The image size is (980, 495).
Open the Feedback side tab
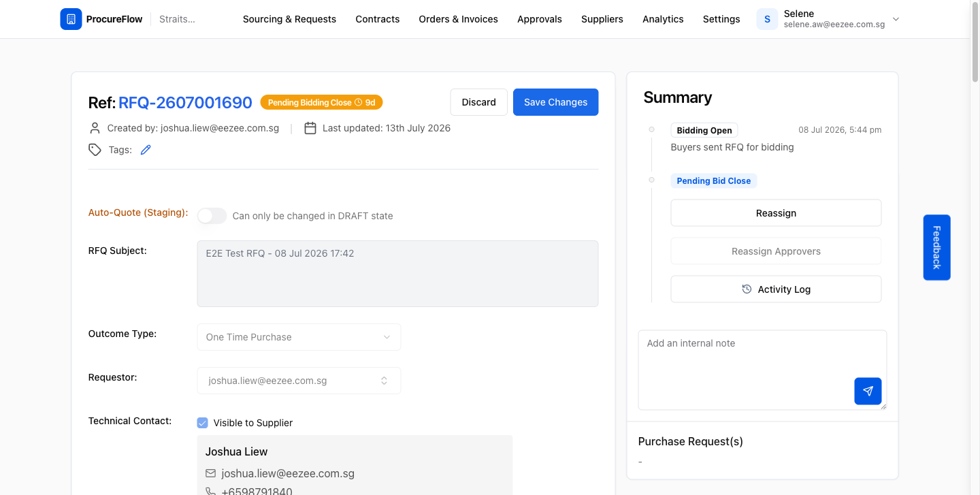(937, 247)
